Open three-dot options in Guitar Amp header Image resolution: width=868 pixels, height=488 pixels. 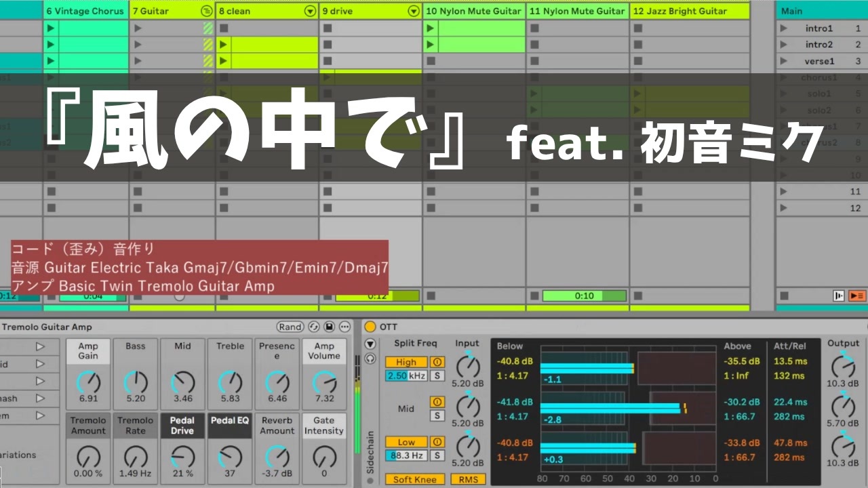tap(344, 327)
